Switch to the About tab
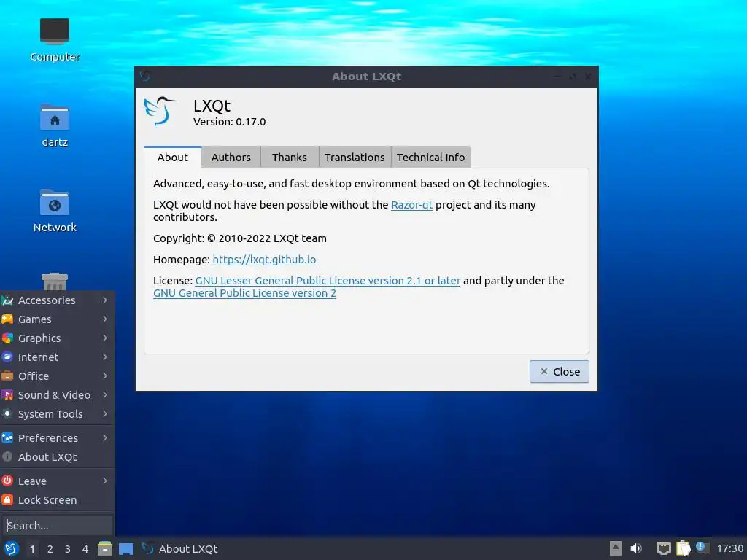This screenshot has height=560, width=747. pos(172,157)
